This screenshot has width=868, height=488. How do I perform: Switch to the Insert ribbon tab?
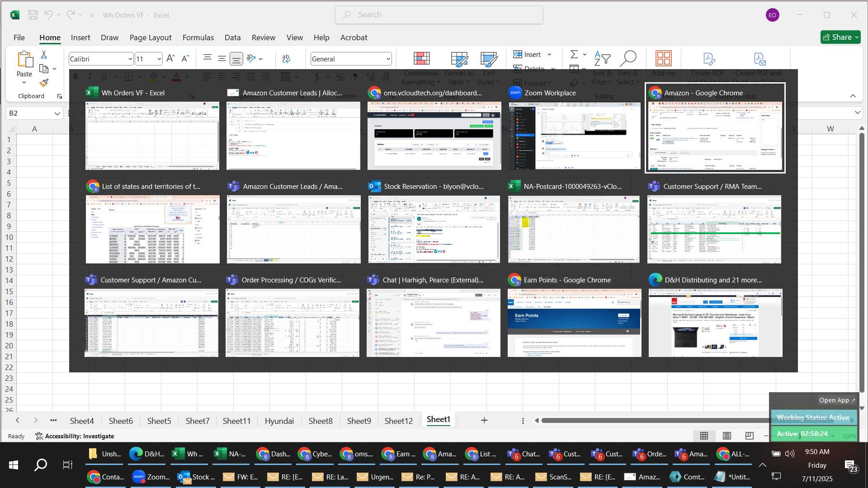(x=80, y=38)
